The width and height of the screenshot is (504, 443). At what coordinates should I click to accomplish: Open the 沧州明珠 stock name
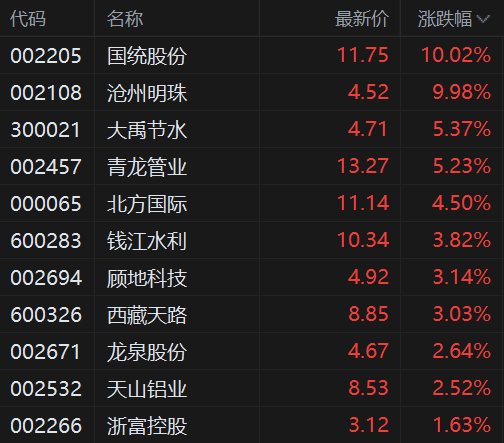coord(147,93)
